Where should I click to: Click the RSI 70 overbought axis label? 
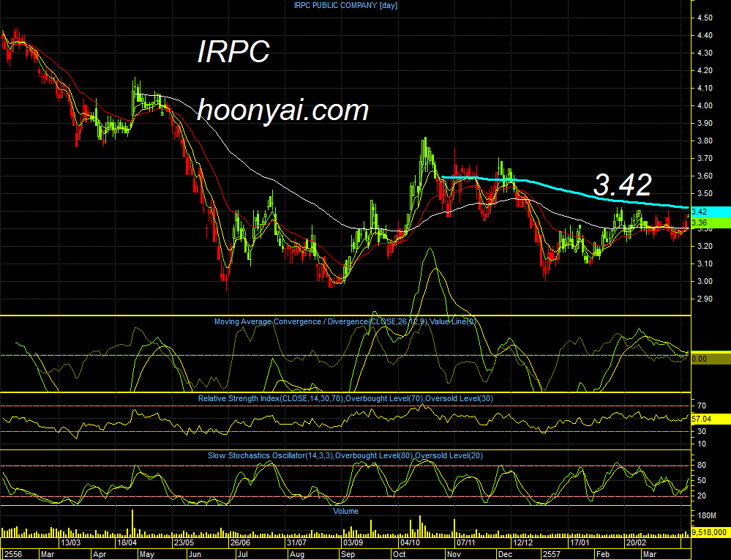click(x=701, y=406)
